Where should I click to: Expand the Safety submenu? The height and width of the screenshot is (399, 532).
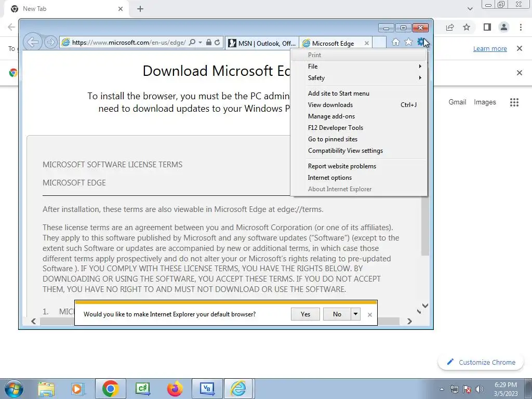tap(358, 78)
